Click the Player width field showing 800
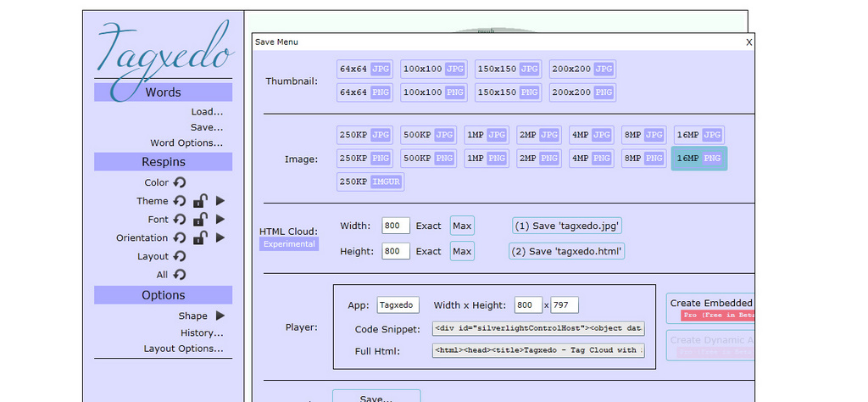Screen dimensions: 868x402 coord(528,305)
